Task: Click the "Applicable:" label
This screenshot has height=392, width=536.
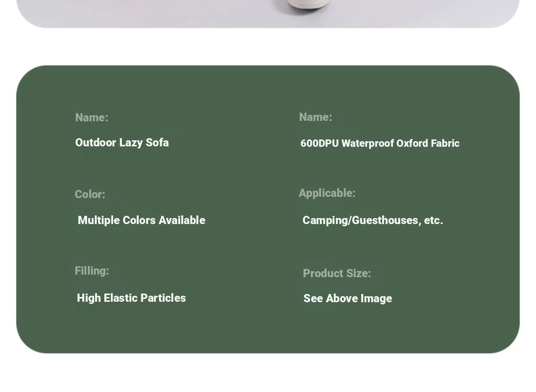Action: pos(327,193)
